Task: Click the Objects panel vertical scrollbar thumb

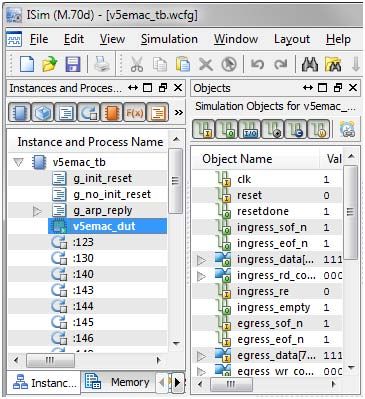Action: (x=350, y=213)
